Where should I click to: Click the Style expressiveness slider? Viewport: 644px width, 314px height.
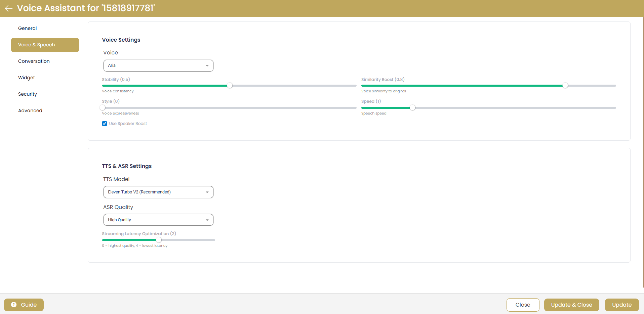click(x=102, y=107)
